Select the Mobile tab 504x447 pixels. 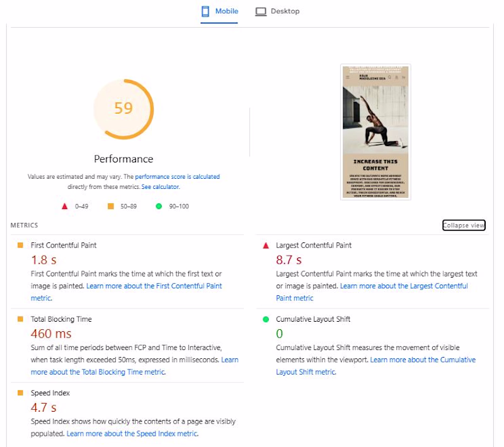point(219,11)
